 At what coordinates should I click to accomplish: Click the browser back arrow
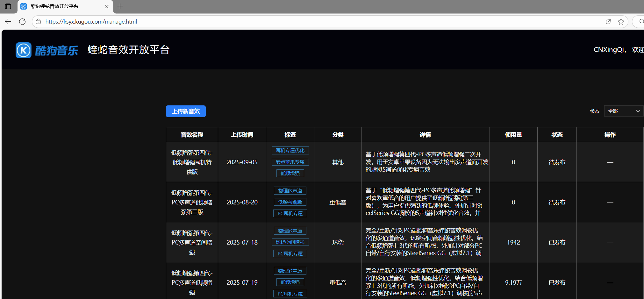[x=8, y=22]
